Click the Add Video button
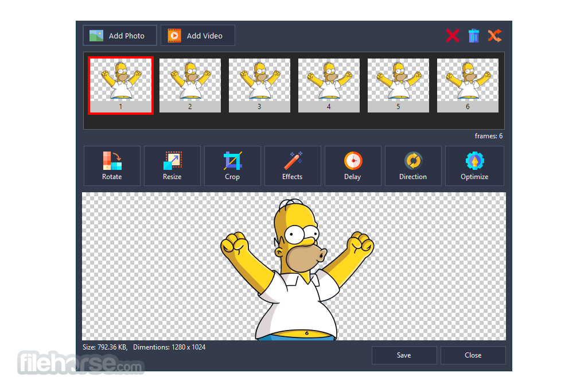588x392 pixels. 197,36
